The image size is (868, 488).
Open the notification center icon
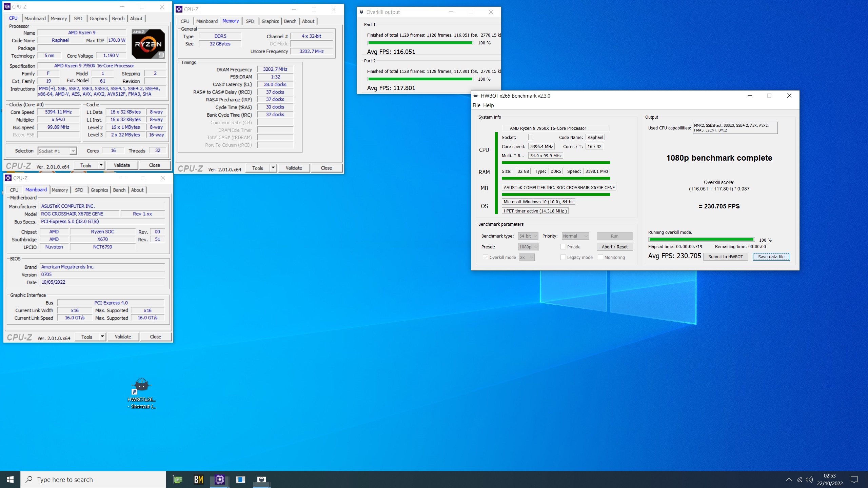(854, 480)
